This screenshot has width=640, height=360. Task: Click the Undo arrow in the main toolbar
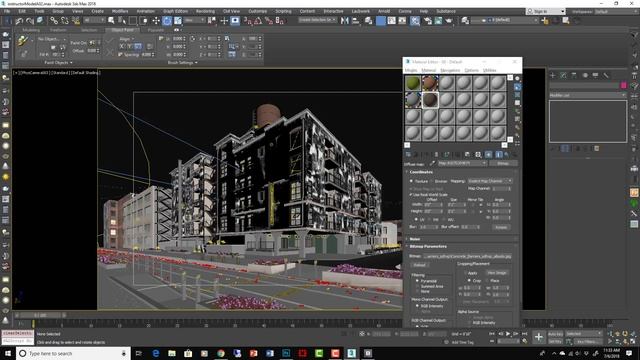point(19,20)
